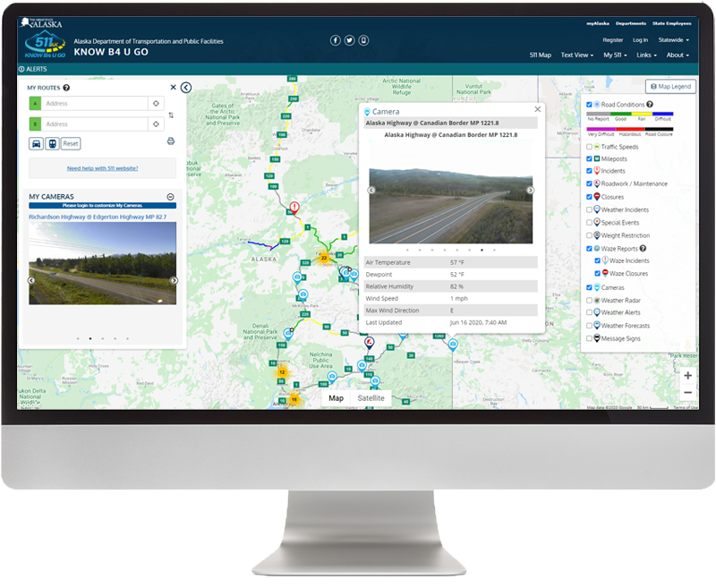Click the Facebook icon in the header

(336, 40)
